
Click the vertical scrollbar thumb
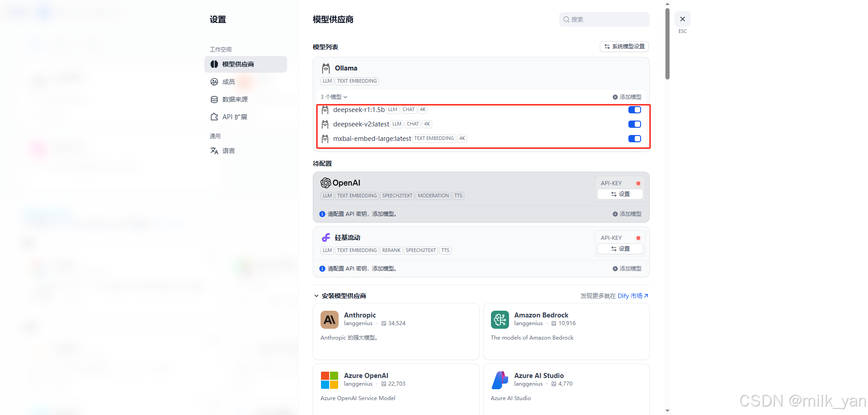(x=668, y=44)
